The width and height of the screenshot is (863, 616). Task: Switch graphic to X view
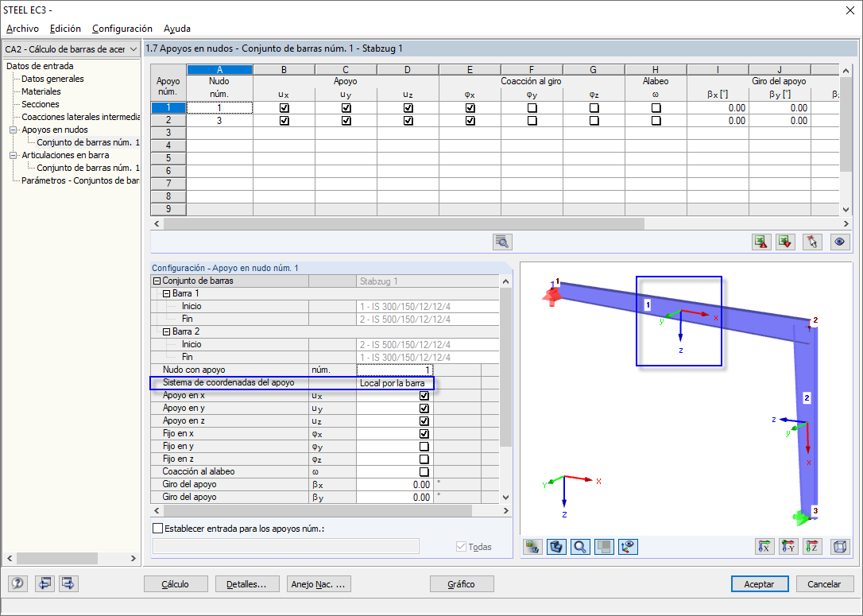point(765,547)
